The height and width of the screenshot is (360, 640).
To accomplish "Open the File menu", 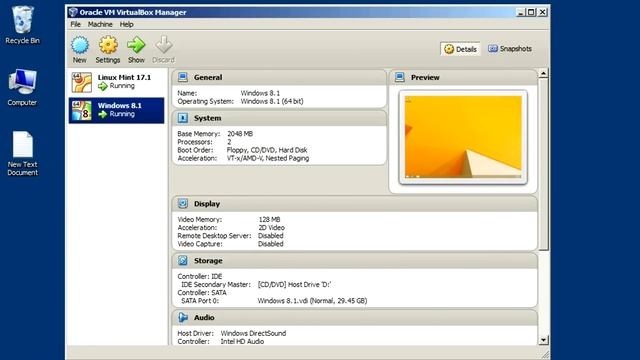I will point(76,24).
